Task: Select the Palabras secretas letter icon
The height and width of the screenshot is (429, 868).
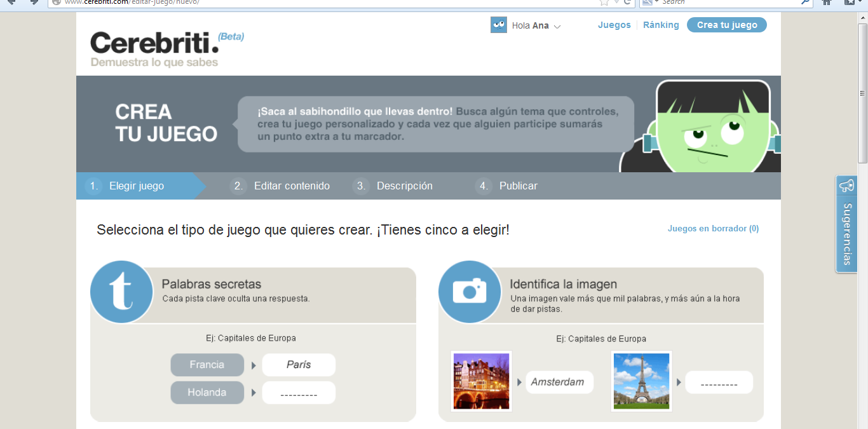Action: pos(121,291)
